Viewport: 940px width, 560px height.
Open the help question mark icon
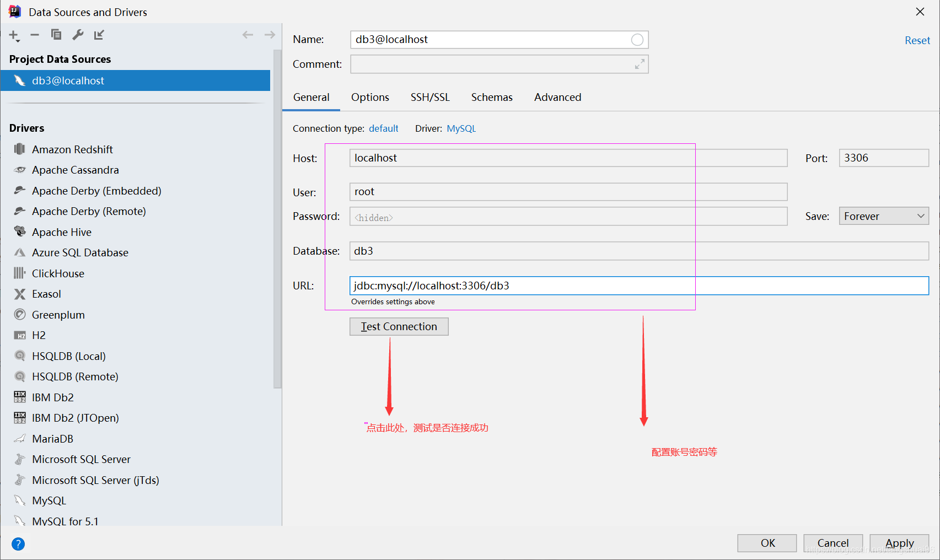tap(18, 544)
